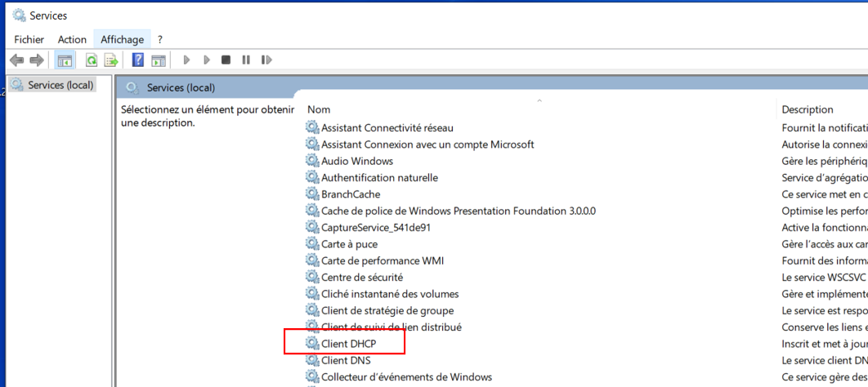Sort services by the Nom column header
868x387 pixels.
pos(319,109)
